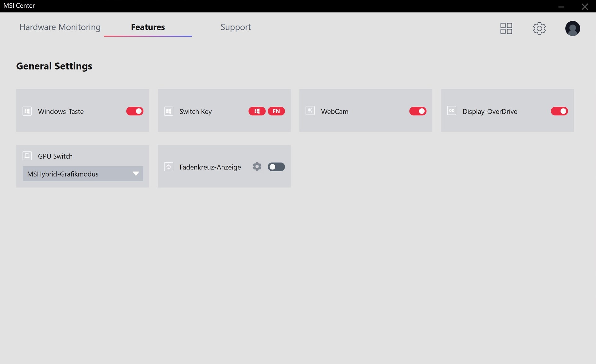The height and width of the screenshot is (364, 596).
Task: Enable the Fadenkreuz-Anzeige toggle
Action: coord(276,167)
